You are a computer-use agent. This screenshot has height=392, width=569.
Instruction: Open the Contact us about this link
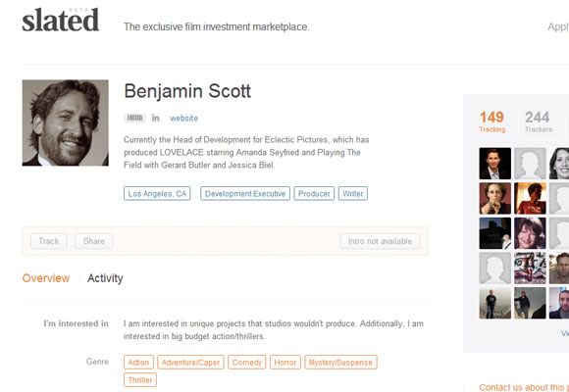(x=524, y=387)
